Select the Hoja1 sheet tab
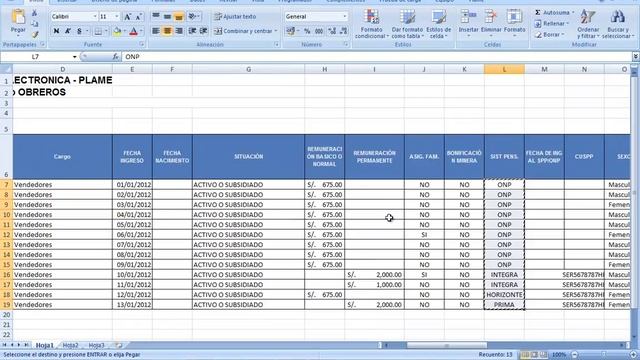This screenshot has width=640, height=360. click(45, 345)
